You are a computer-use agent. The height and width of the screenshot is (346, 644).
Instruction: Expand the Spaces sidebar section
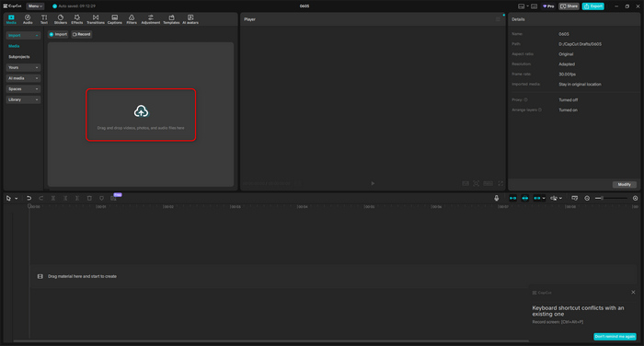[x=23, y=88]
